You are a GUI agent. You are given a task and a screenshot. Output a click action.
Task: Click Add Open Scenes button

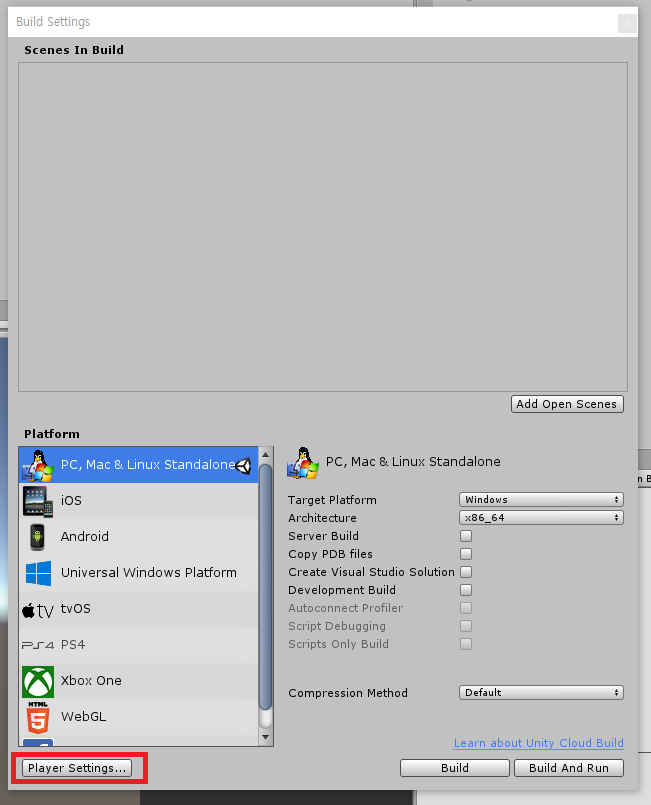(x=567, y=404)
